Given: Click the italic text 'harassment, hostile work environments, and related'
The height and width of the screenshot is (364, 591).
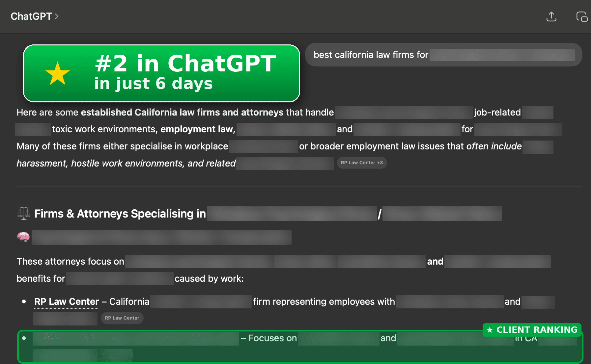Looking at the screenshot, I should pos(126,163).
